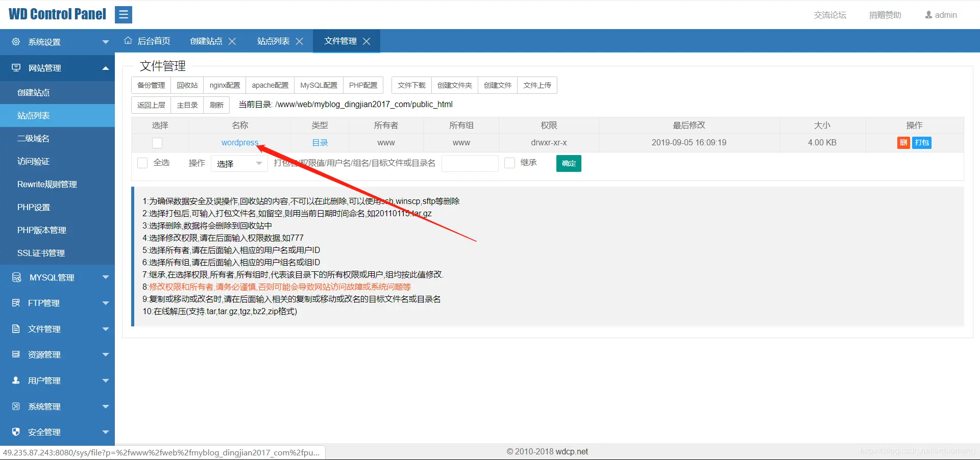Open 二级域名 in the sidebar

[57, 138]
